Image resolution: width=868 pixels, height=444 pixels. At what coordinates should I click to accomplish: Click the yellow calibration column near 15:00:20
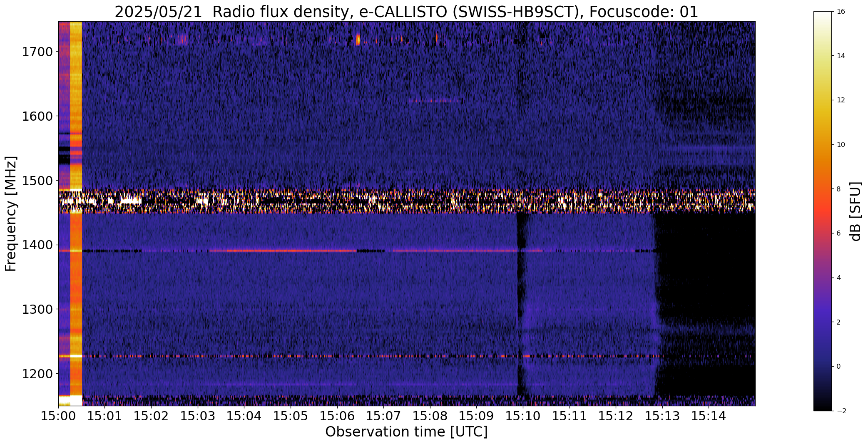click(x=76, y=213)
